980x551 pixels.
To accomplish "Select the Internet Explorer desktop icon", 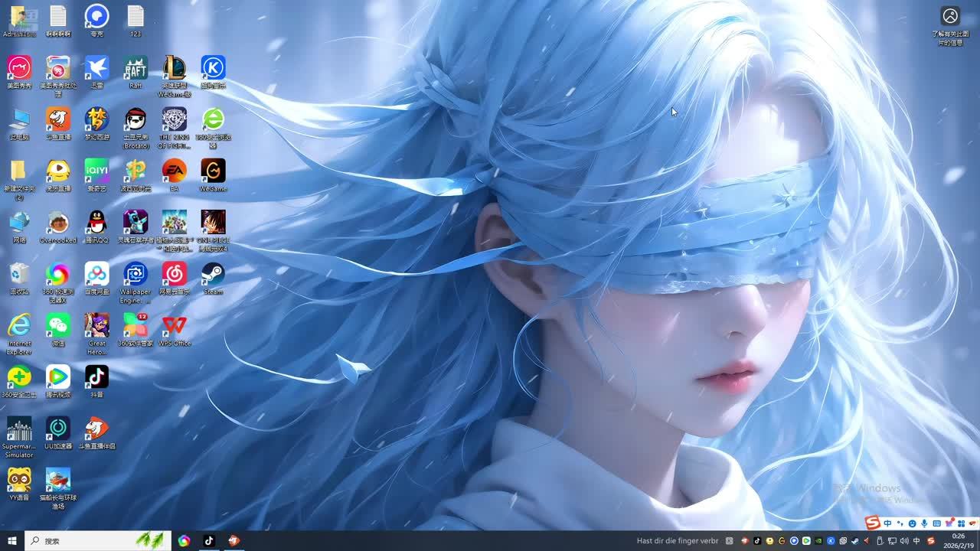I will coord(19,326).
